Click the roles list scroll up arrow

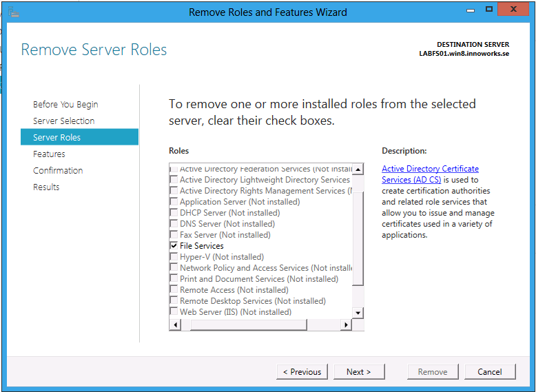(x=358, y=169)
